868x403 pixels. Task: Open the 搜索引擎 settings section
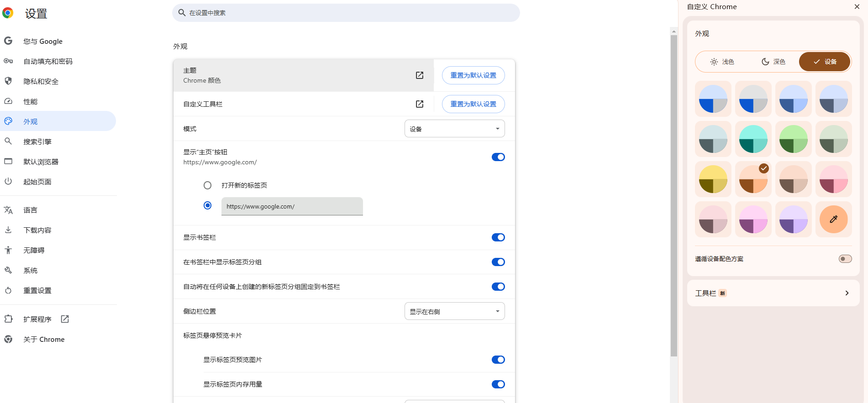click(58, 141)
